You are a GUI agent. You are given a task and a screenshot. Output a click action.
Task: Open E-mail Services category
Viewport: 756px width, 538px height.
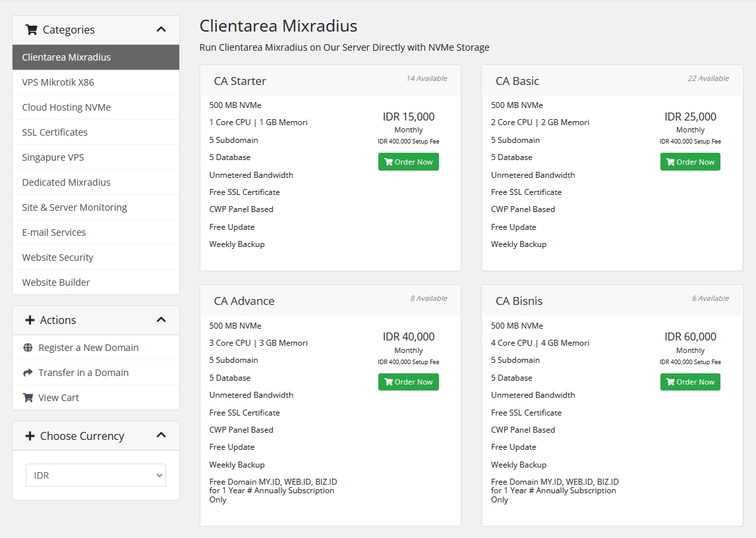[96, 232]
